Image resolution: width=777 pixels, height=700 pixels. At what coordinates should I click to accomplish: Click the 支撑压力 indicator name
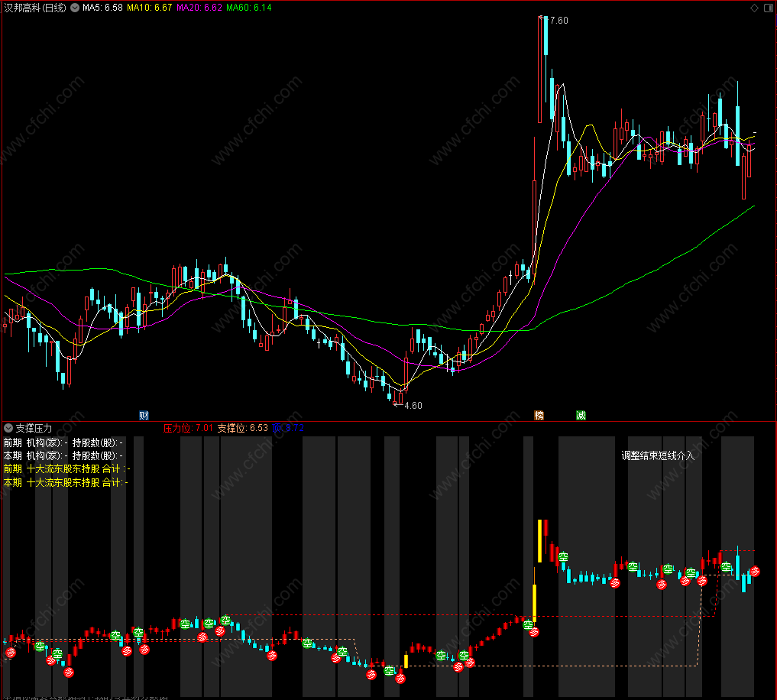coord(34,428)
